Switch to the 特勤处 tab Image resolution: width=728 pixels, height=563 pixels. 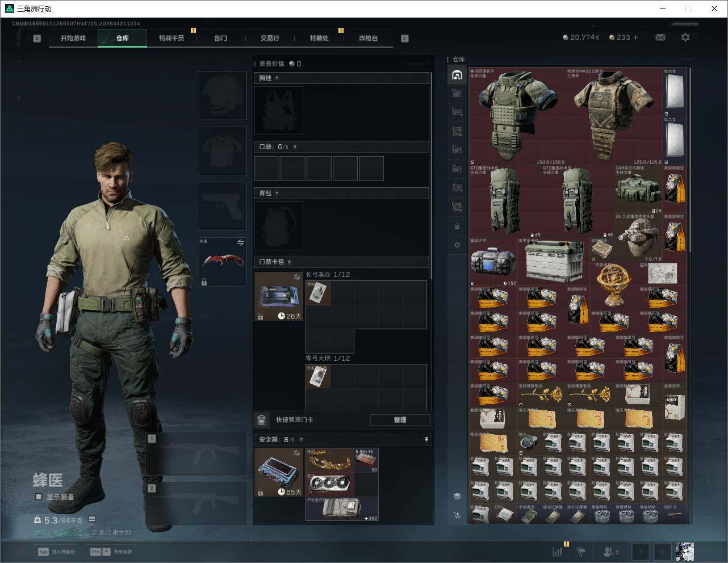click(319, 38)
